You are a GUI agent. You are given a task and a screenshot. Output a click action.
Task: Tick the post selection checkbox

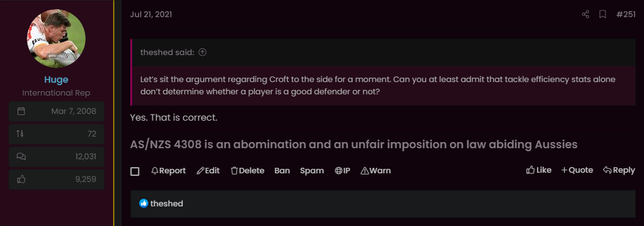[x=135, y=171]
